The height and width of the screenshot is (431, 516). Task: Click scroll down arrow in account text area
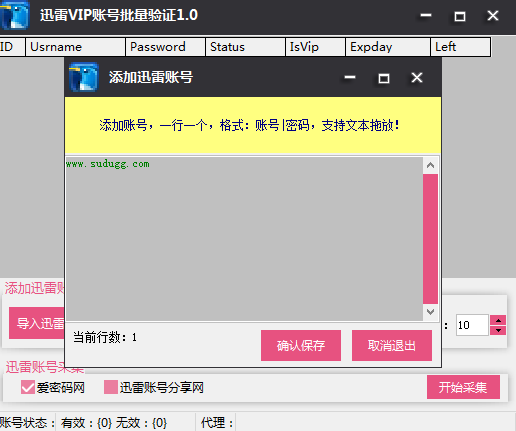click(x=430, y=312)
